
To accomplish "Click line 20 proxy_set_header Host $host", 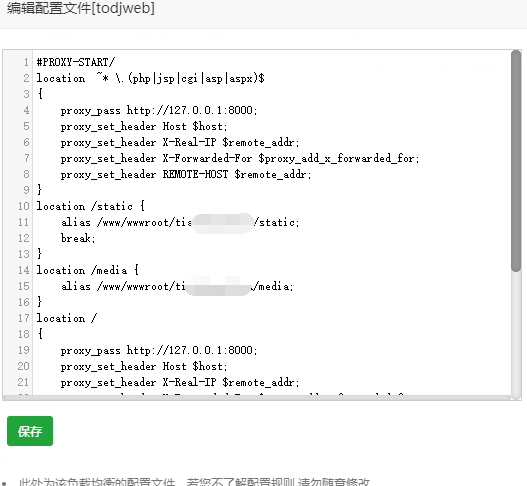I will click(144, 366).
